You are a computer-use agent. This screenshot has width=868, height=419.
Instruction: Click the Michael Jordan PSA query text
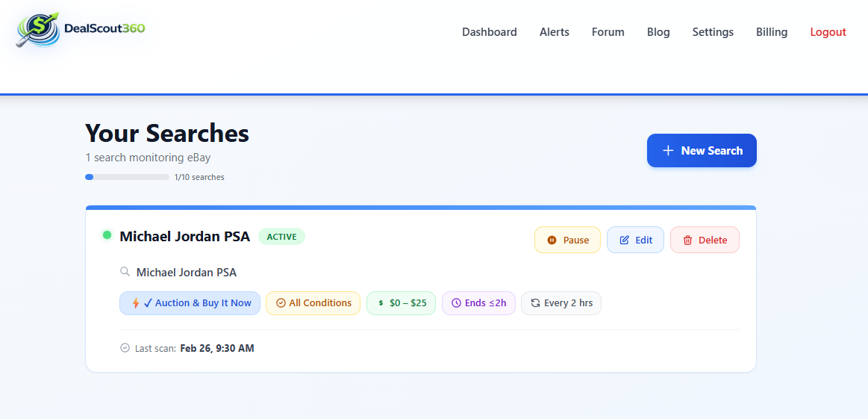pos(187,273)
